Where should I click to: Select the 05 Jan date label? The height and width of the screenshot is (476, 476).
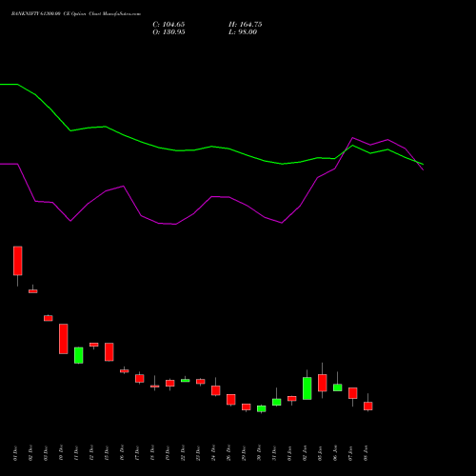click(320, 453)
